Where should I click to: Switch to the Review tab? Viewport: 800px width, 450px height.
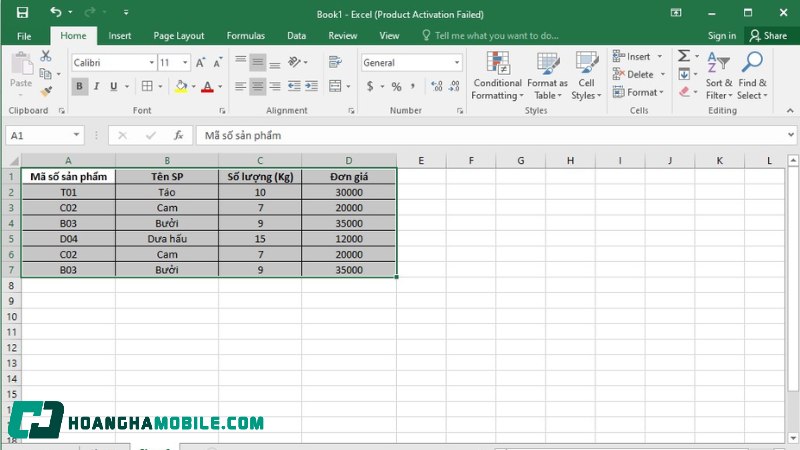tap(342, 36)
